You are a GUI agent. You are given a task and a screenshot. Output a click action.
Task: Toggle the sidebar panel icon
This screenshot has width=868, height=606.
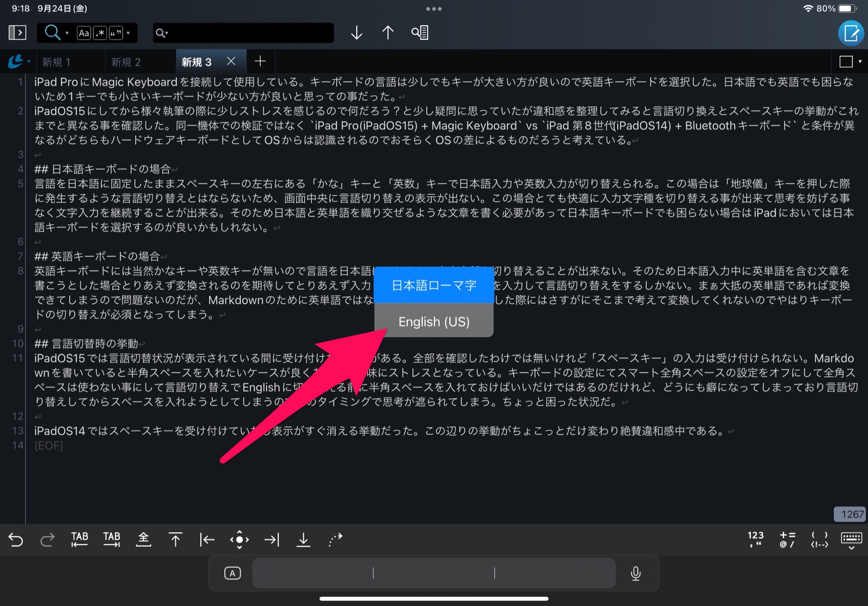coord(17,32)
